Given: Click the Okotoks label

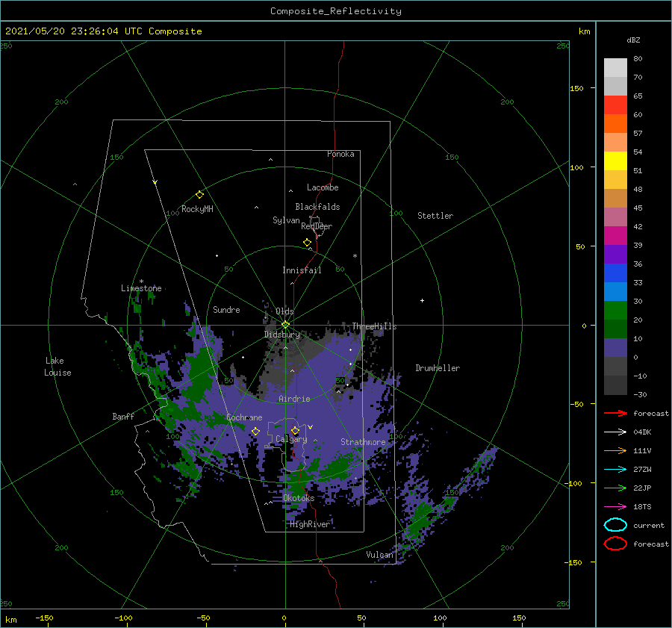Looking at the screenshot, I should [299, 498].
